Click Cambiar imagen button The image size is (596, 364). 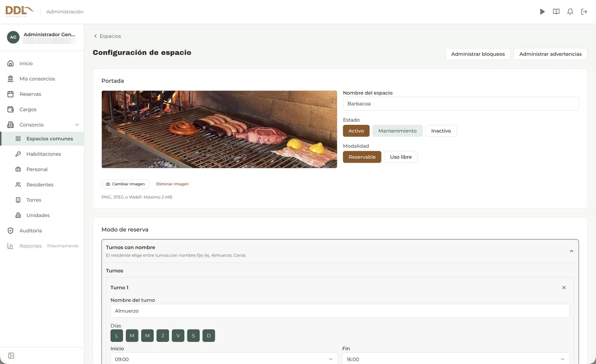pyautogui.click(x=125, y=184)
